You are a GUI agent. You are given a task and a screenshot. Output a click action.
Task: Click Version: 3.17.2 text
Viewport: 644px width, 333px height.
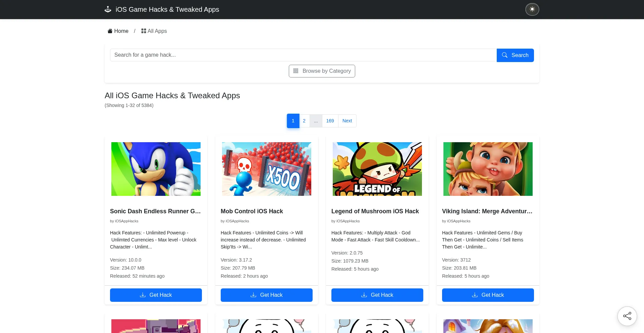[236, 260]
